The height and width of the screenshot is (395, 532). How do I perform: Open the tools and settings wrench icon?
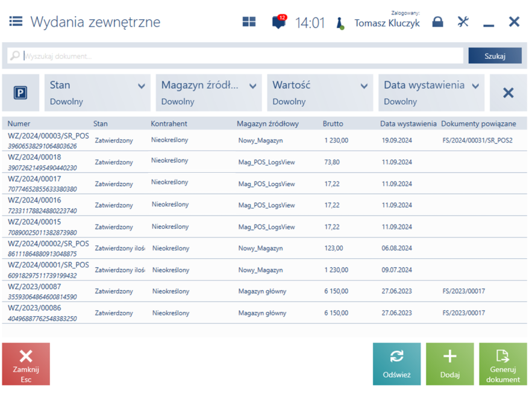click(463, 22)
